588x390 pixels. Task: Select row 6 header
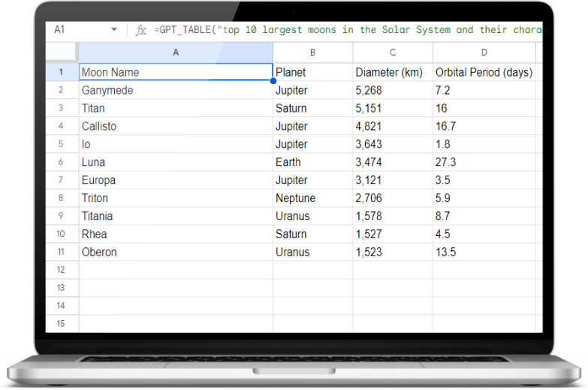(62, 162)
